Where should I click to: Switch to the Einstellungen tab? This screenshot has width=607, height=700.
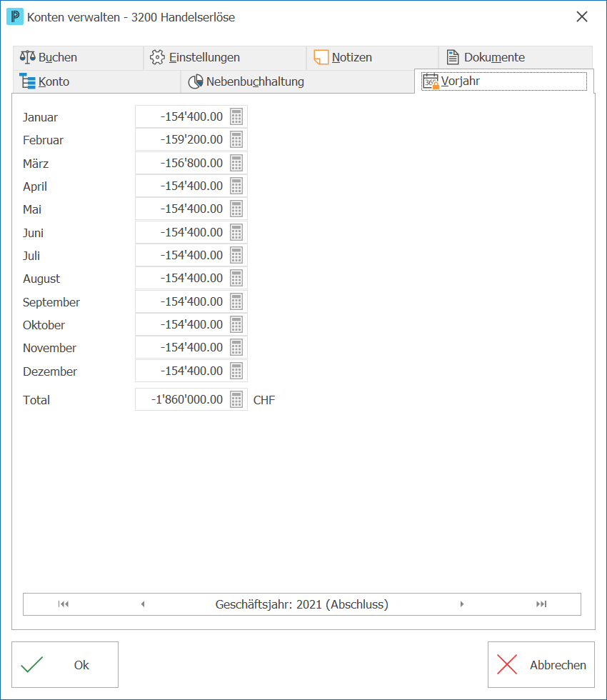point(225,58)
